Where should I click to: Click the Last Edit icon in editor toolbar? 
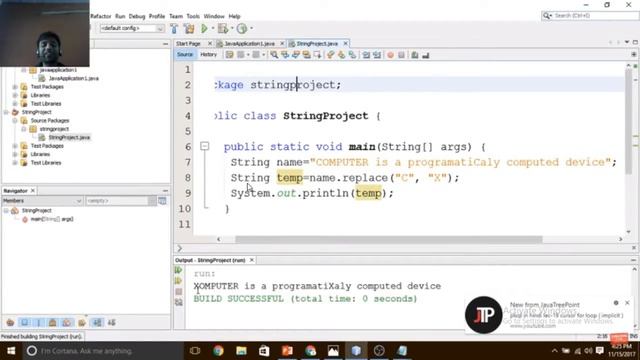pyautogui.click(x=229, y=55)
